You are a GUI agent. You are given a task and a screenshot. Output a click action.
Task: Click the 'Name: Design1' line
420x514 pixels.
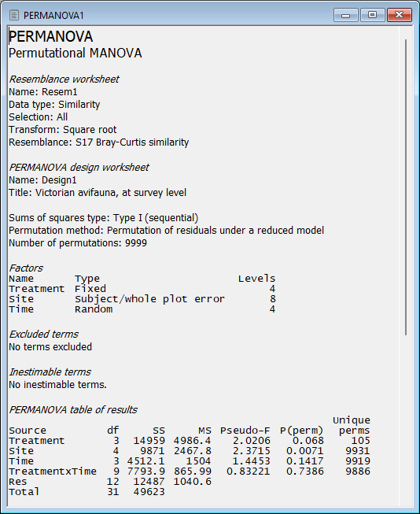coord(42,180)
